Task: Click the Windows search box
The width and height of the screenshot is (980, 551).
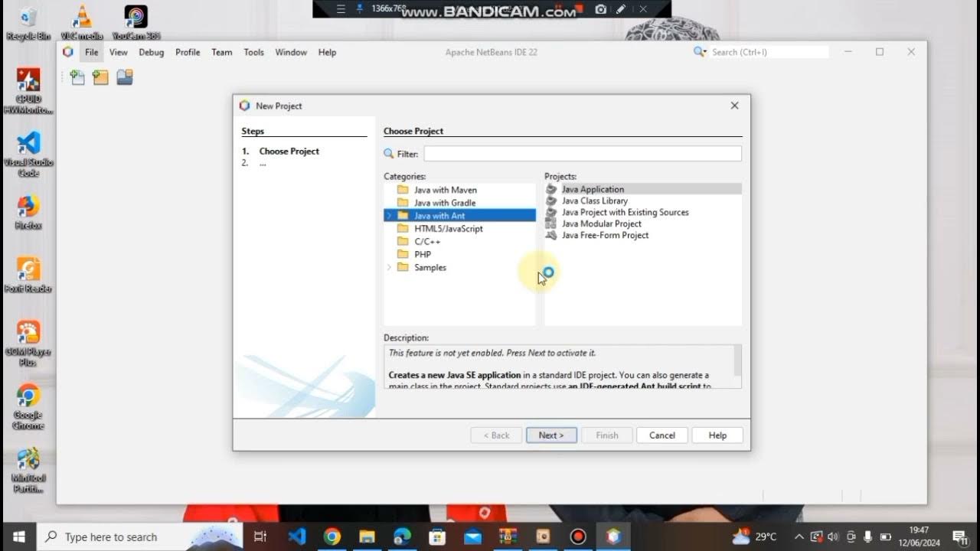Action: tap(139, 536)
